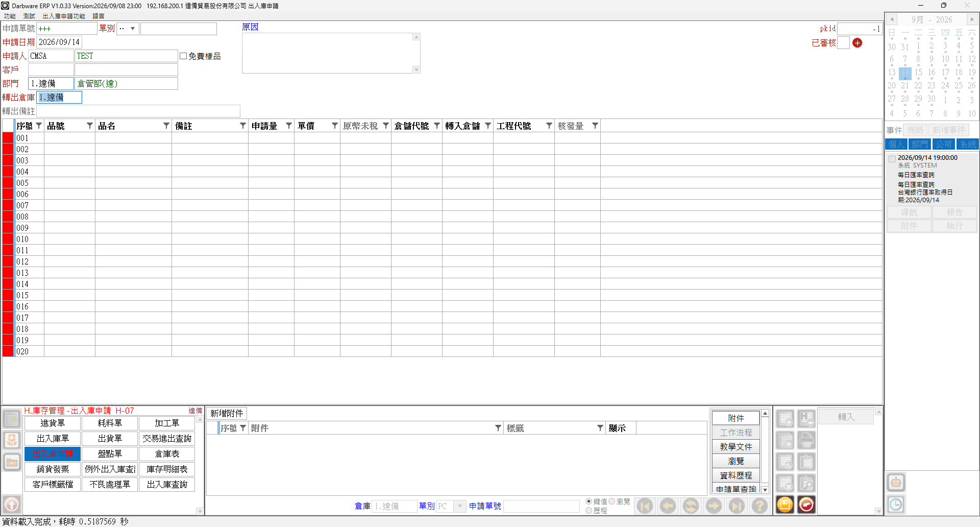980x527 pixels.
Task: Select the 鍵值 radio button
Action: point(589,501)
